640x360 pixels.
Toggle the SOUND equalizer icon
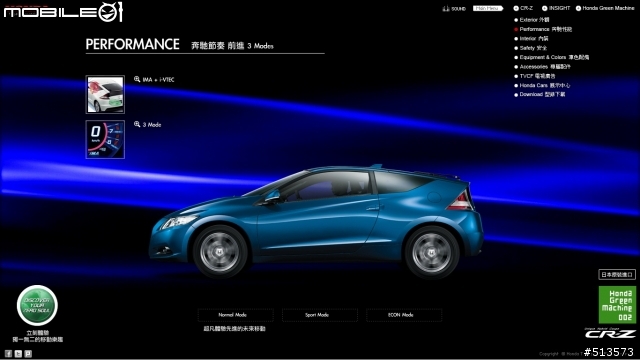[446, 9]
